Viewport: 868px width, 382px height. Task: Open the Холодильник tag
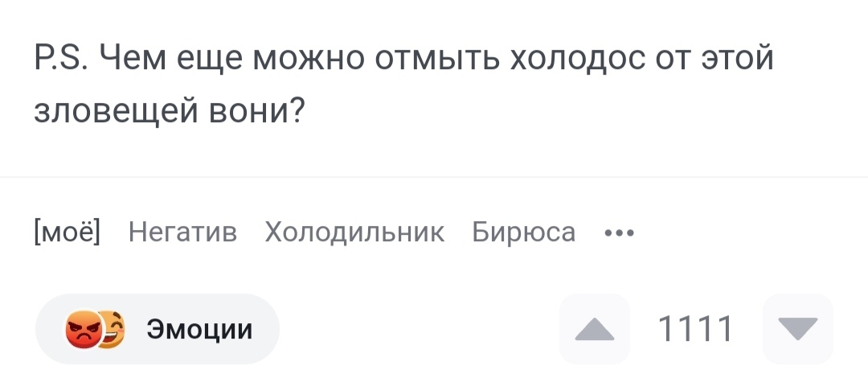point(354,233)
